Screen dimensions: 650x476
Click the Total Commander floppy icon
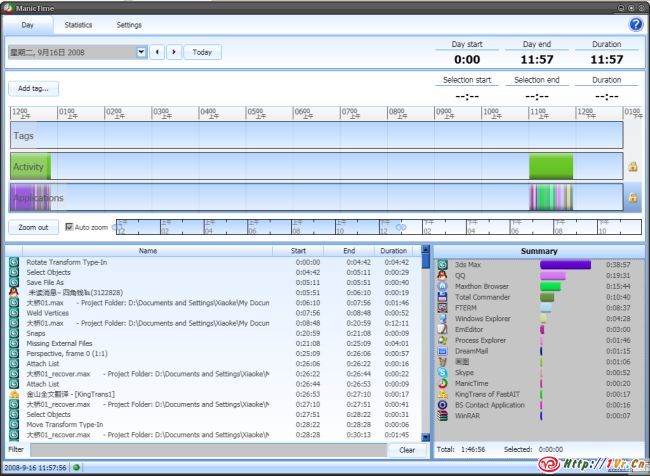pos(443,297)
